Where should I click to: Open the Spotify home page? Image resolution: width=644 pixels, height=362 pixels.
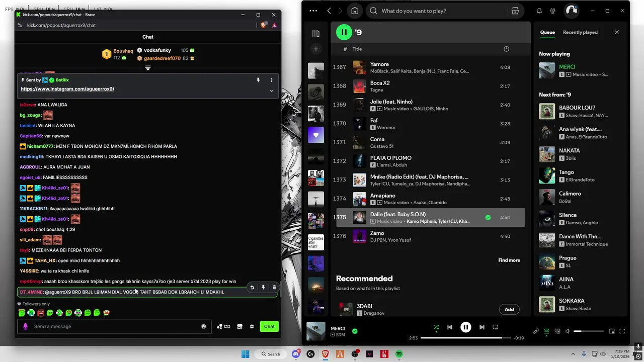pyautogui.click(x=355, y=11)
